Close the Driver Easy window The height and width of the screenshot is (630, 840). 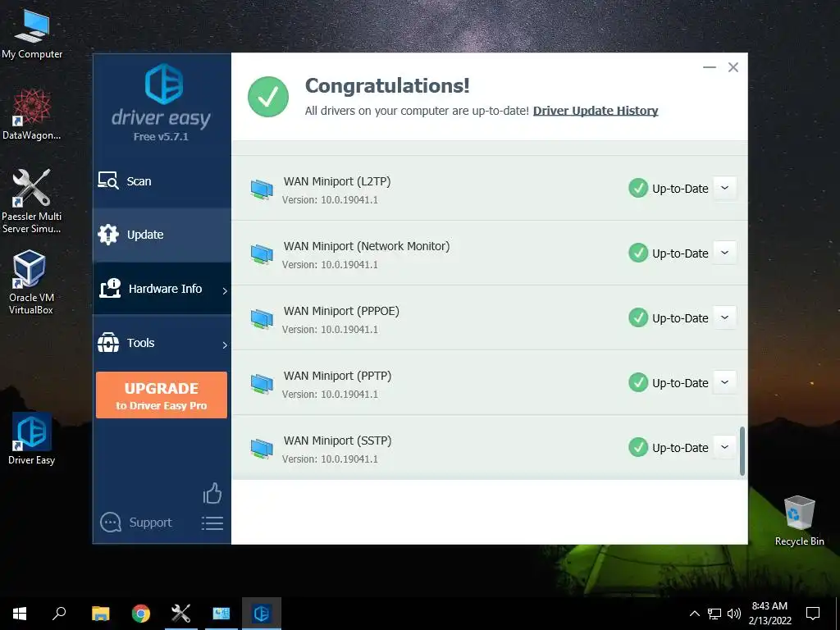(x=733, y=67)
